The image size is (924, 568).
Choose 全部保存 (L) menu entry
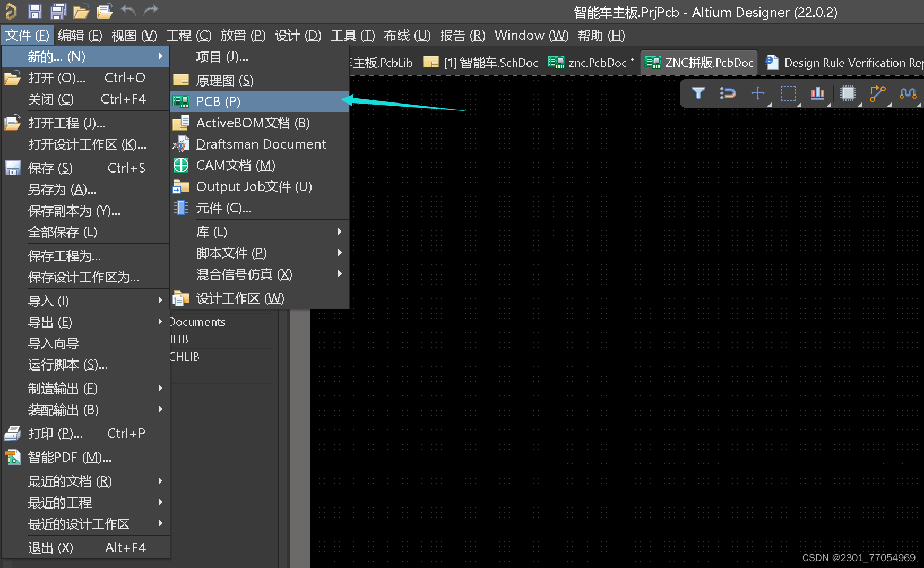[x=86, y=232]
